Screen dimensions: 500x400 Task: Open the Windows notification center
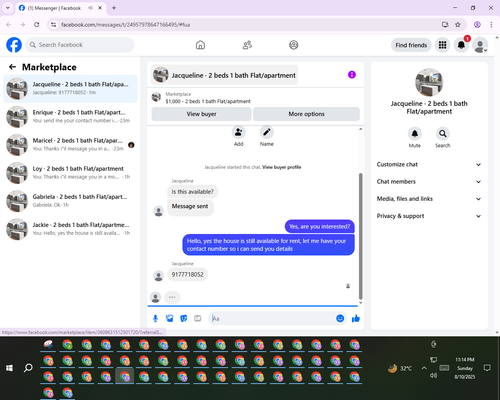point(487,368)
